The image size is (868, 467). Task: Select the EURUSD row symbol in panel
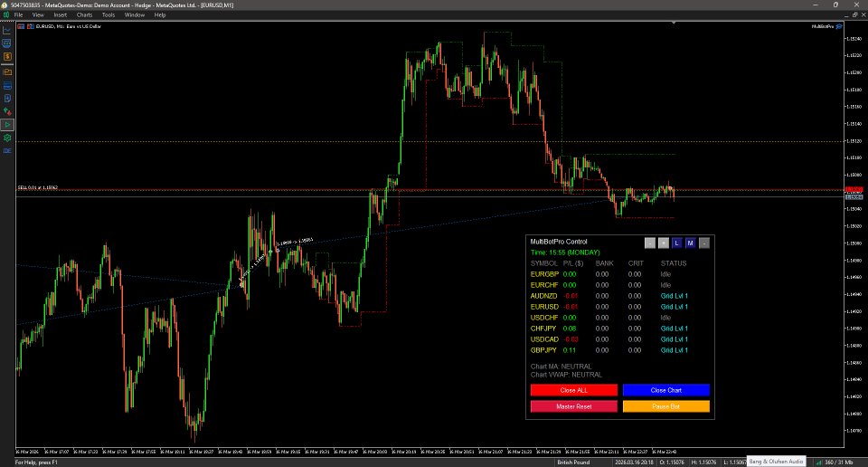[544, 307]
